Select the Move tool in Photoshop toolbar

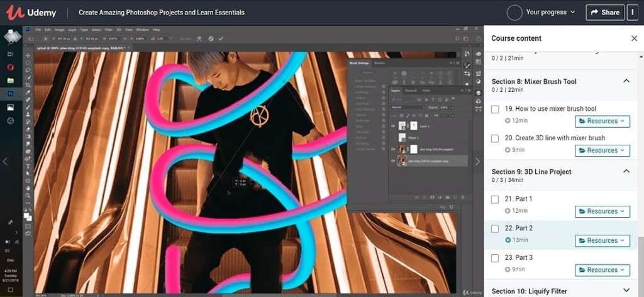[x=28, y=55]
